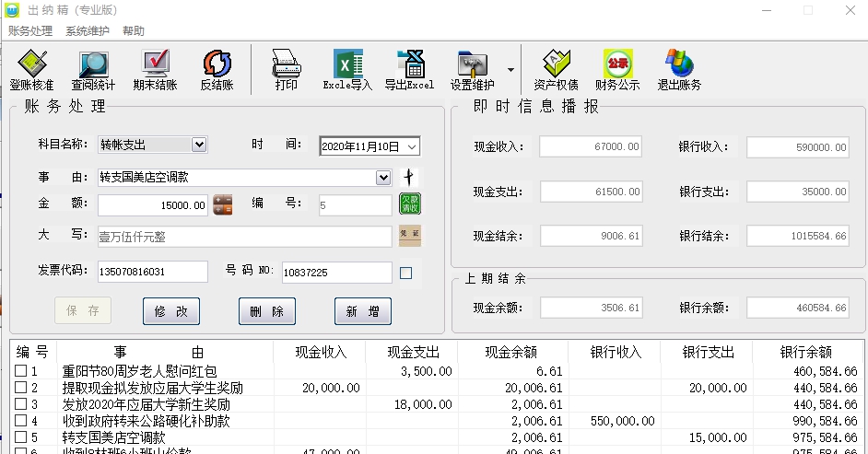868x454 pixels.
Task: Select row 重阳节80周岁老人慰问红包
Action: click(x=436, y=370)
